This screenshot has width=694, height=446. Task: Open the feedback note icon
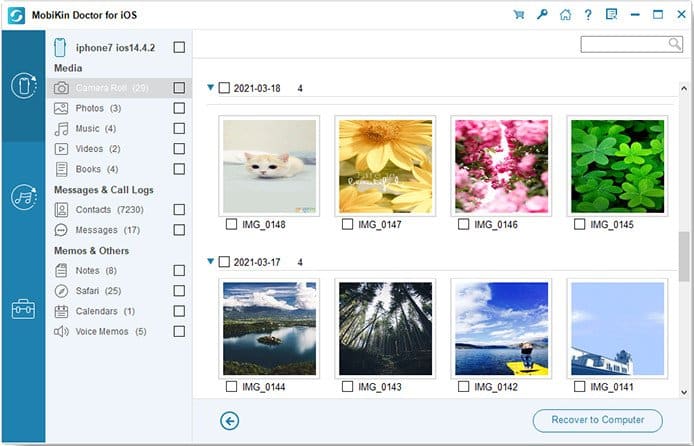click(x=611, y=15)
